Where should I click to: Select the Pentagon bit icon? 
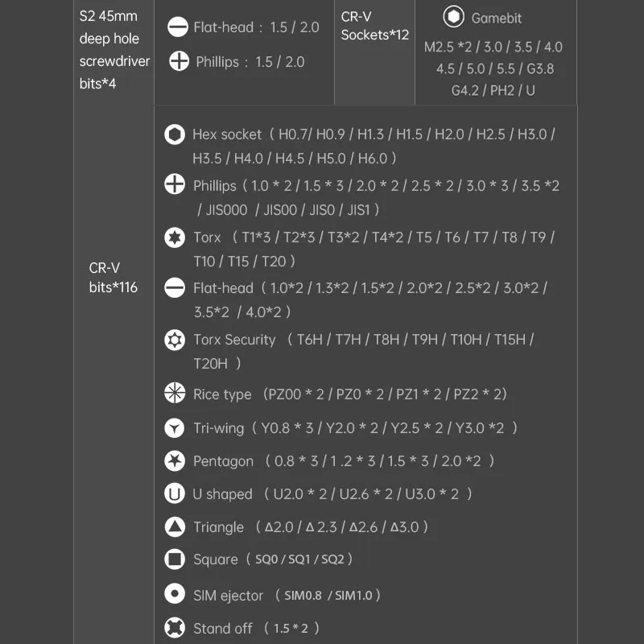(175, 461)
